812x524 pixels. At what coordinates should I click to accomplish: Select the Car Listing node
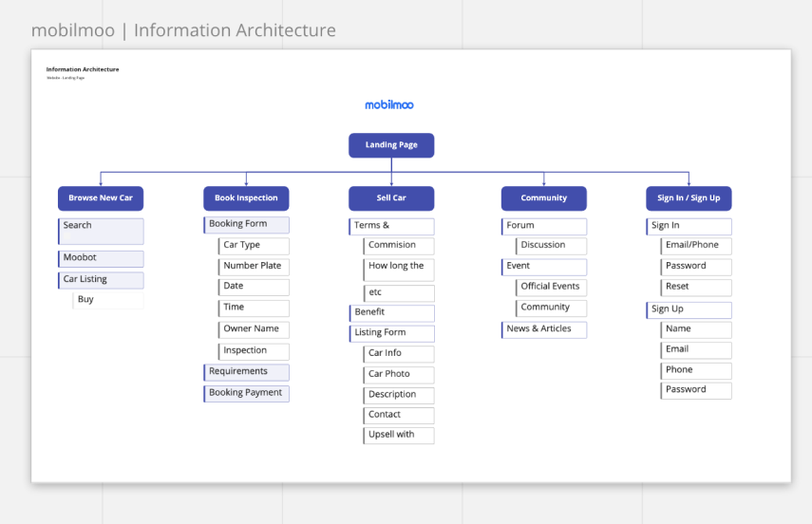tap(101, 280)
